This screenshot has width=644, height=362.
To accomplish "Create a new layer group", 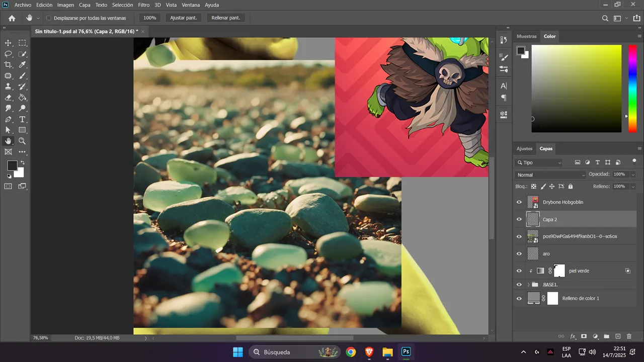I will click(x=607, y=336).
